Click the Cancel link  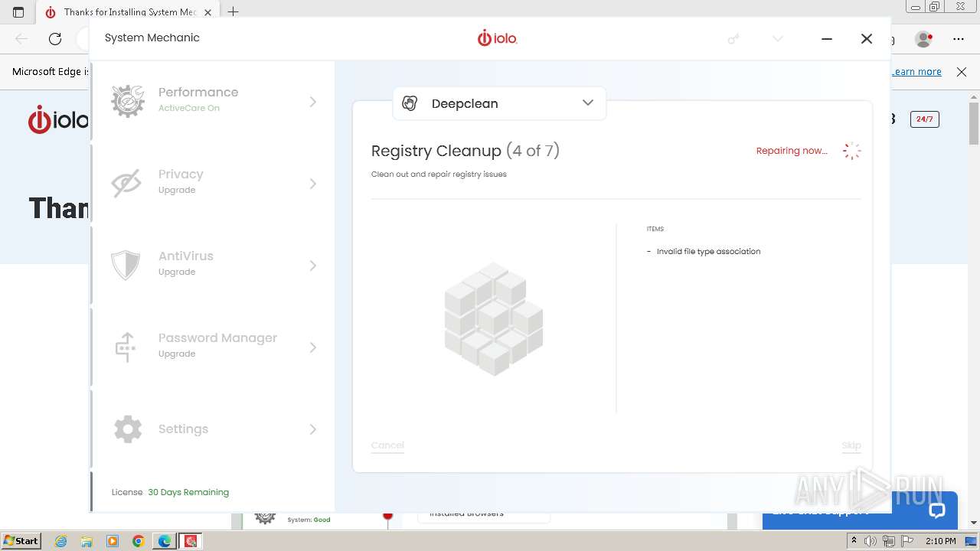point(387,445)
